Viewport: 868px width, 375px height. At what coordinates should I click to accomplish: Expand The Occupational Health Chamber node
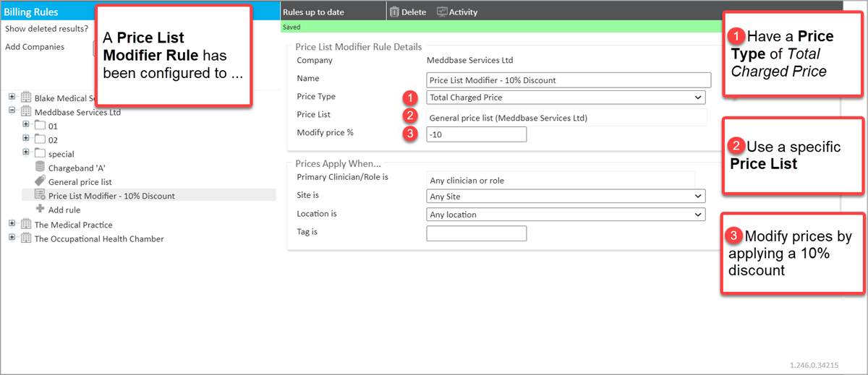12,238
